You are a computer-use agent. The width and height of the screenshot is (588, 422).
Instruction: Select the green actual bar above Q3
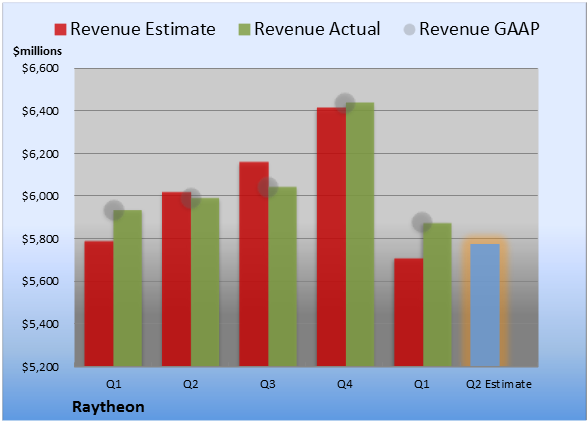(282, 276)
